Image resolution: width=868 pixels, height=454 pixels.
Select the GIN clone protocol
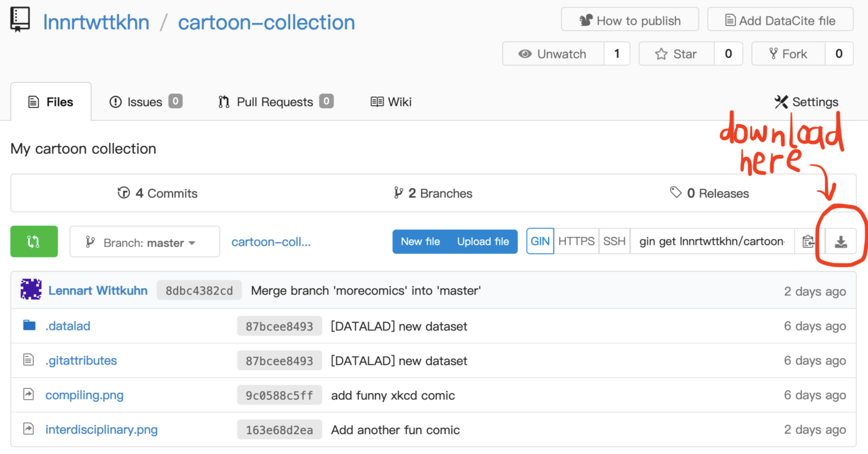click(x=540, y=241)
